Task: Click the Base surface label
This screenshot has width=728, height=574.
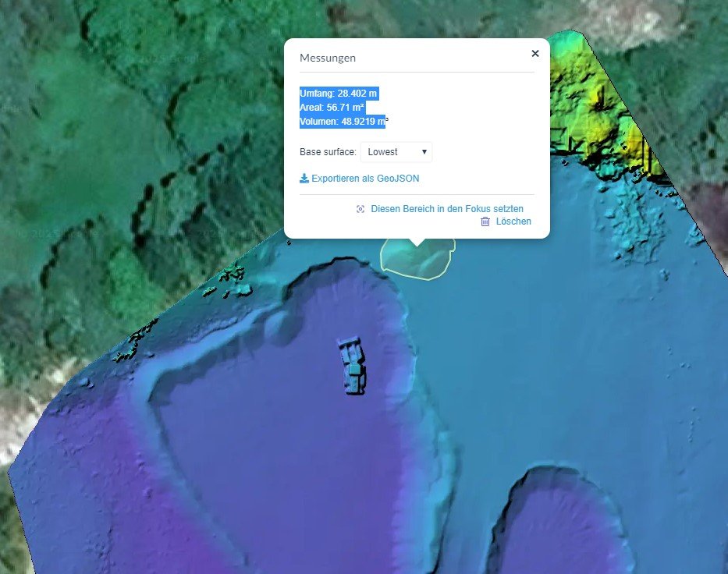Action: pos(328,152)
